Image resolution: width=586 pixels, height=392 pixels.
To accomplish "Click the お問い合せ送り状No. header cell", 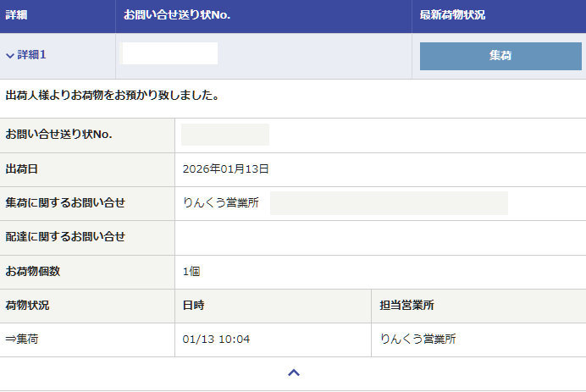I will pyautogui.click(x=177, y=16).
